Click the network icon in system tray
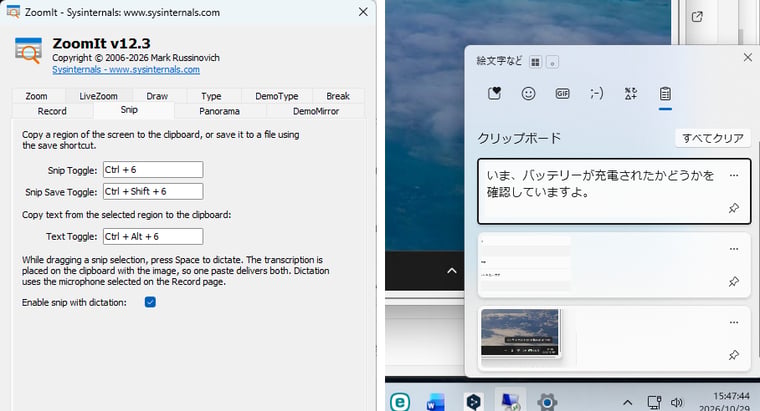760x411 pixels. tap(654, 402)
